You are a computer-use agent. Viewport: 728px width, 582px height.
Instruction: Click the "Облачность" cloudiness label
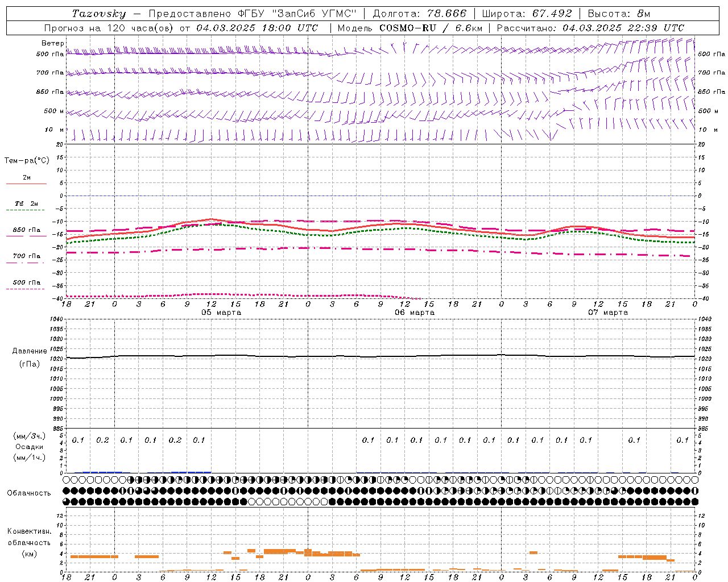[x=29, y=493]
